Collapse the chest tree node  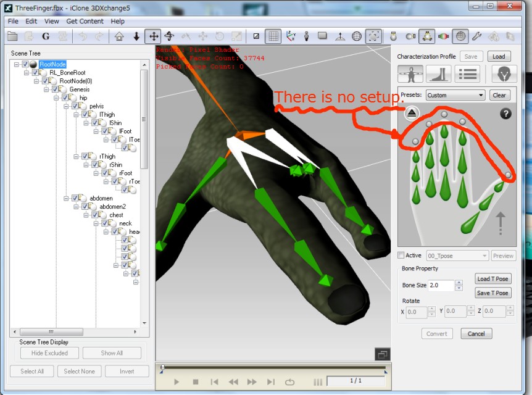pos(86,215)
